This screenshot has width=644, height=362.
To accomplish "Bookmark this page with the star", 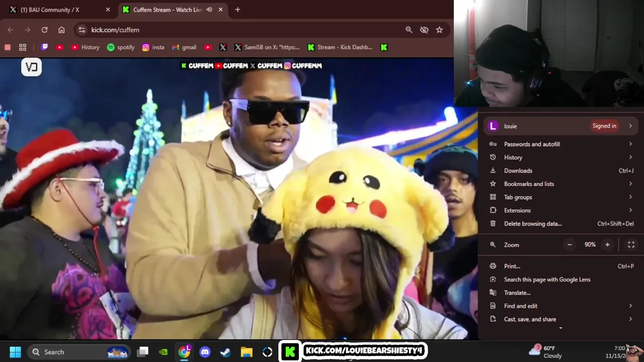I will click(x=439, y=30).
